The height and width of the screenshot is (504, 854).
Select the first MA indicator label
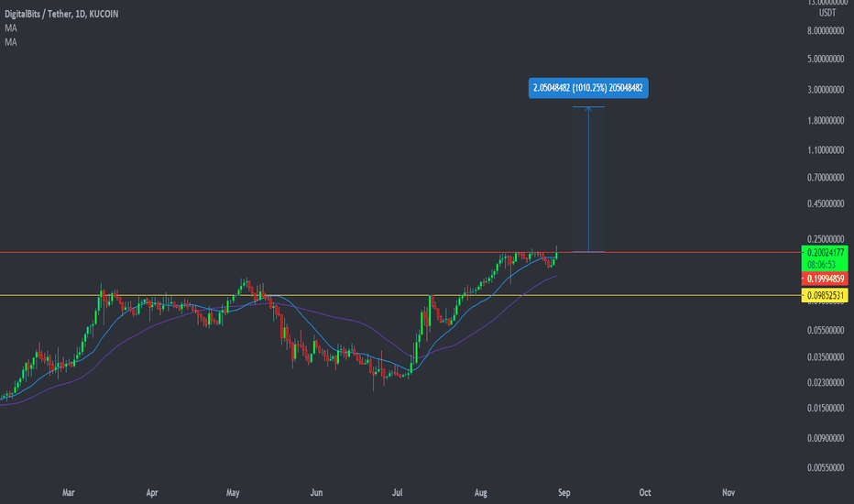point(11,27)
